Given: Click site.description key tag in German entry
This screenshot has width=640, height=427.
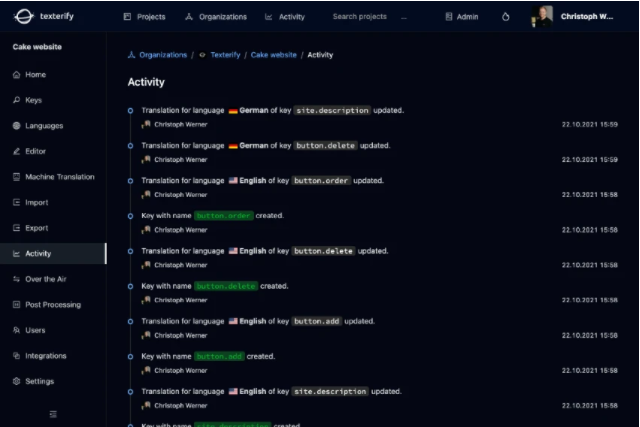Looking at the screenshot, I should [x=332, y=111].
